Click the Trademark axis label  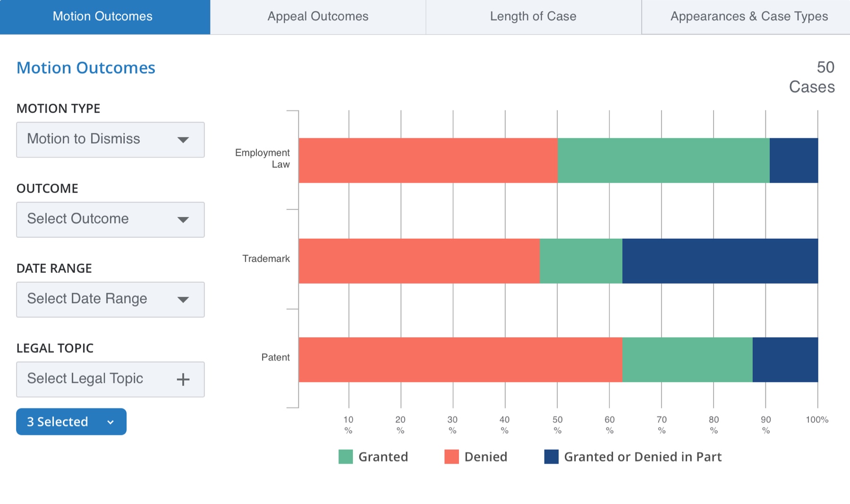266,259
